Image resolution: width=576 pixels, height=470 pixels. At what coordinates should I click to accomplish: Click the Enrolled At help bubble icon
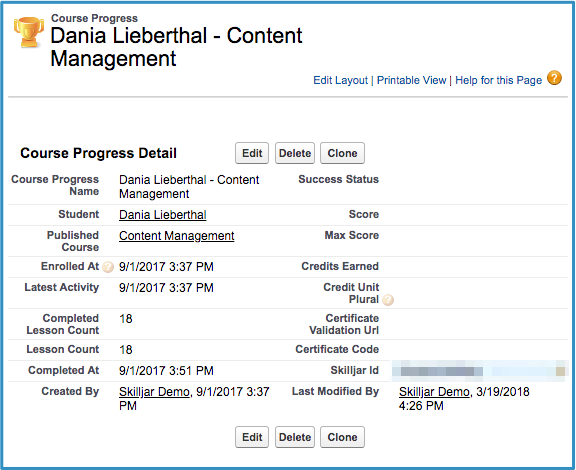pyautogui.click(x=108, y=267)
